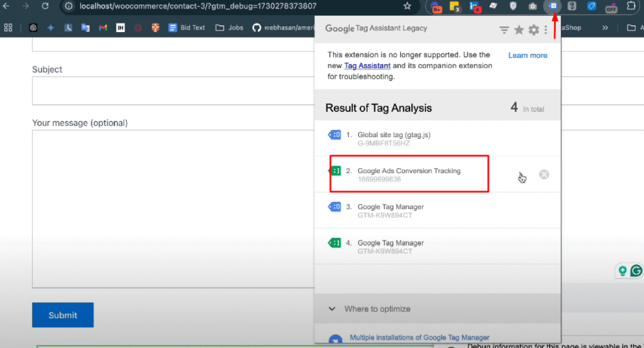
Task: Reload the current page
Action: [45, 6]
